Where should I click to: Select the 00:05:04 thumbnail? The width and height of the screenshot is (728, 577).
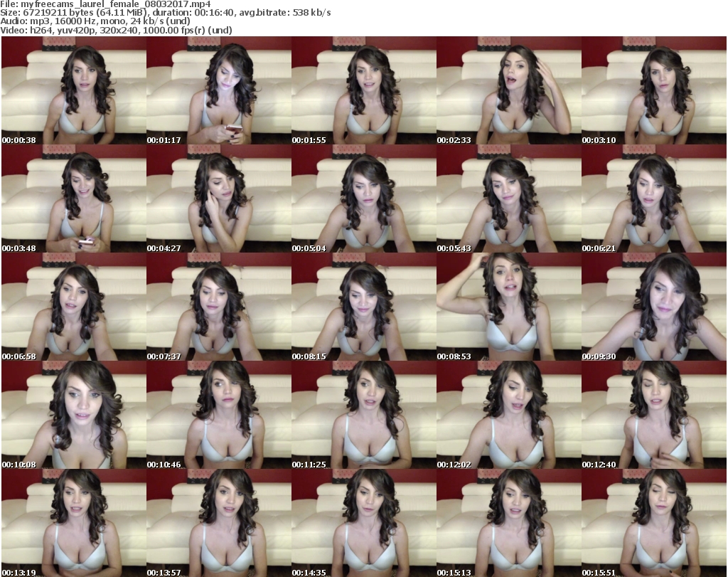point(364,198)
